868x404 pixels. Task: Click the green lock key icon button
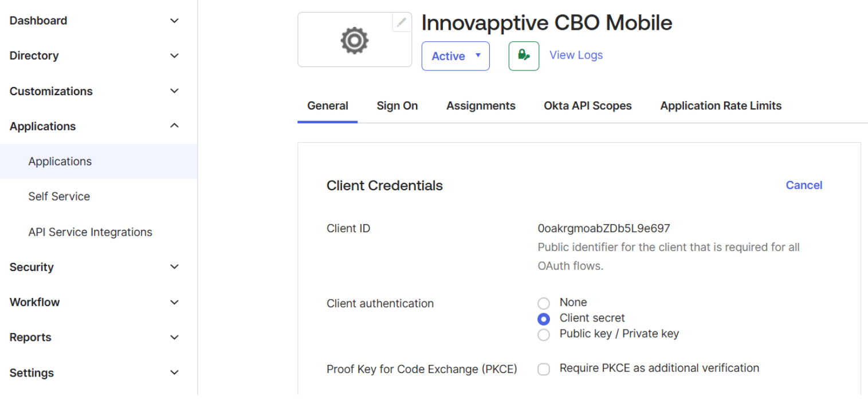(x=524, y=56)
